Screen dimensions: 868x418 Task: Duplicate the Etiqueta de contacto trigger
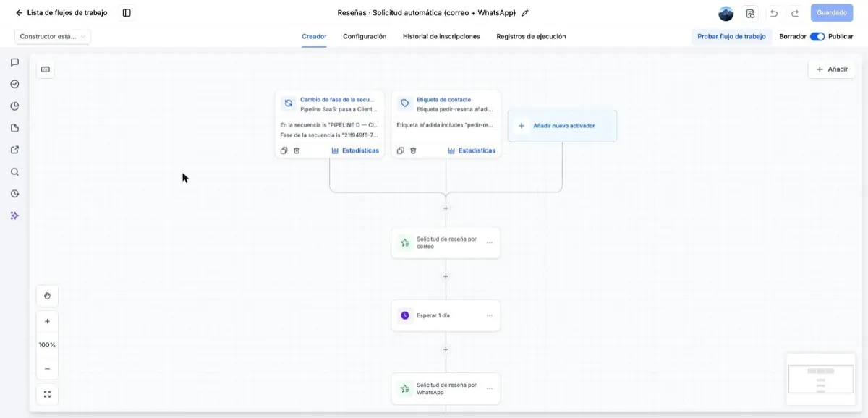click(401, 150)
